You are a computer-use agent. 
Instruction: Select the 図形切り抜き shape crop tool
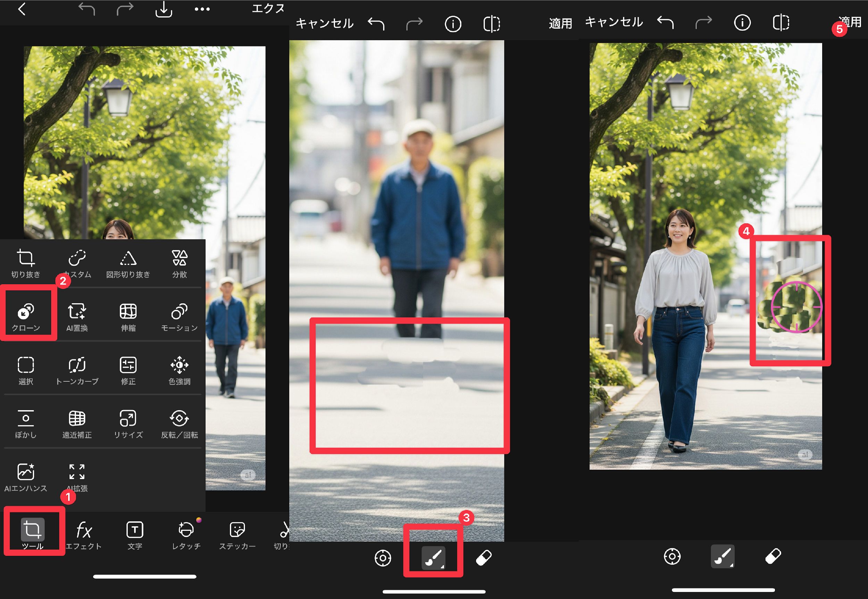[x=128, y=264]
